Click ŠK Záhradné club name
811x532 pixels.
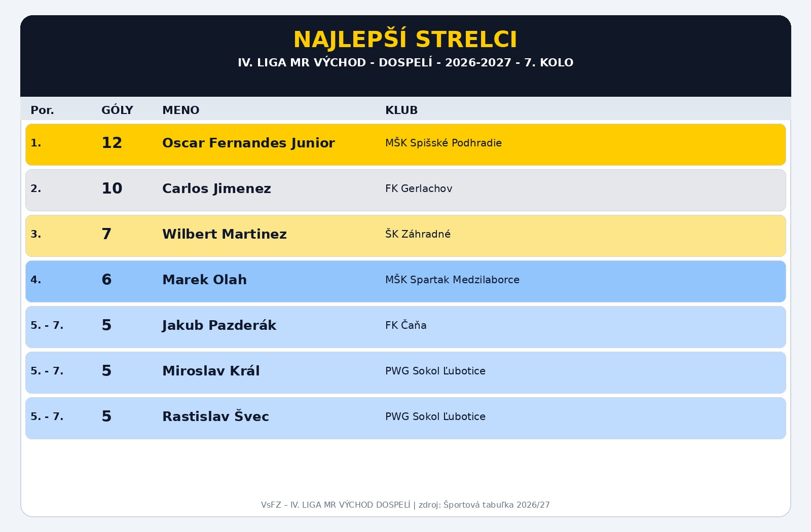418,234
